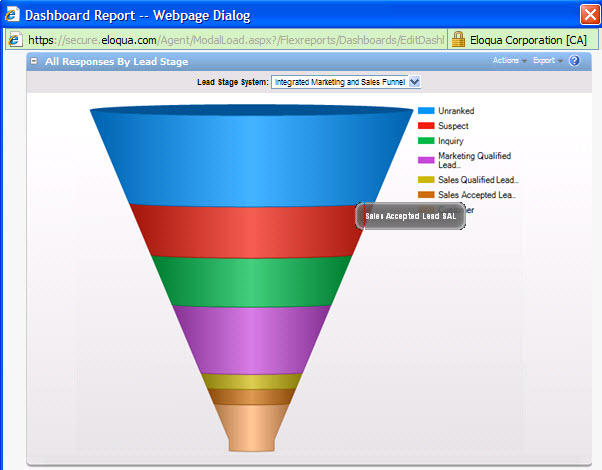Click the Sales Accepted Lead SAL tooltip
The height and width of the screenshot is (470, 602).
pyautogui.click(x=410, y=216)
